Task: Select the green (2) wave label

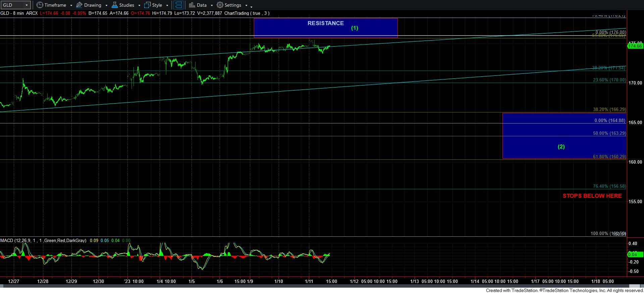Action: point(561,146)
